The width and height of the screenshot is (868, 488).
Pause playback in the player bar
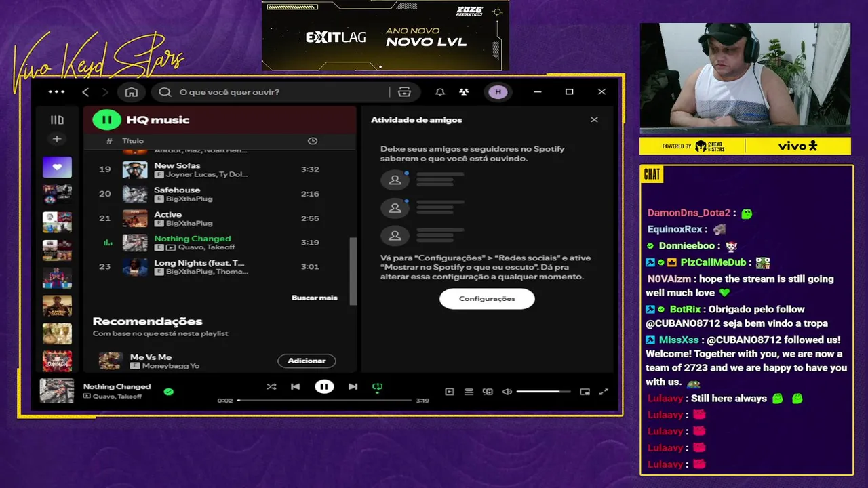[x=324, y=387]
